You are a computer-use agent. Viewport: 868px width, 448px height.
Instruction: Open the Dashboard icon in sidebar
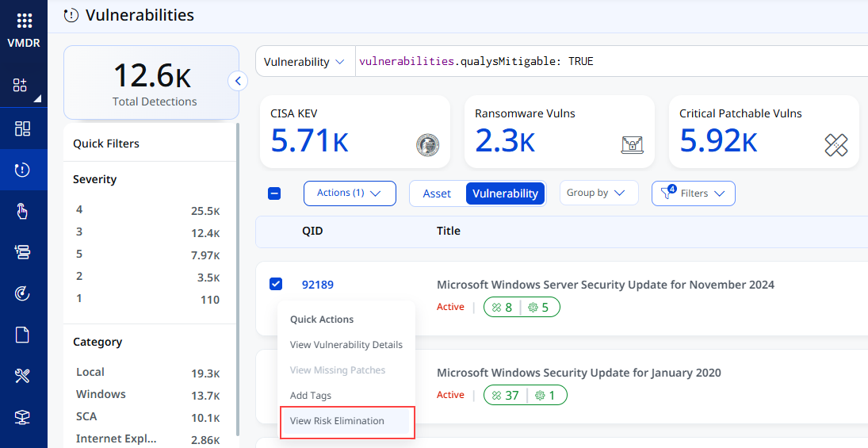pyautogui.click(x=23, y=128)
